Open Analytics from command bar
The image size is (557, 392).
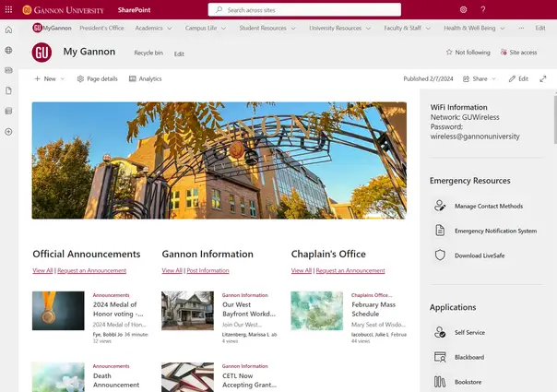click(x=146, y=79)
